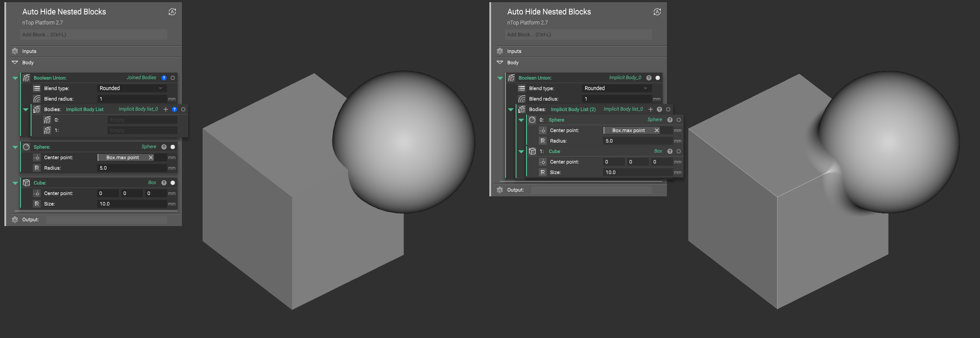Click help icon on left Sphere block

coord(164,147)
